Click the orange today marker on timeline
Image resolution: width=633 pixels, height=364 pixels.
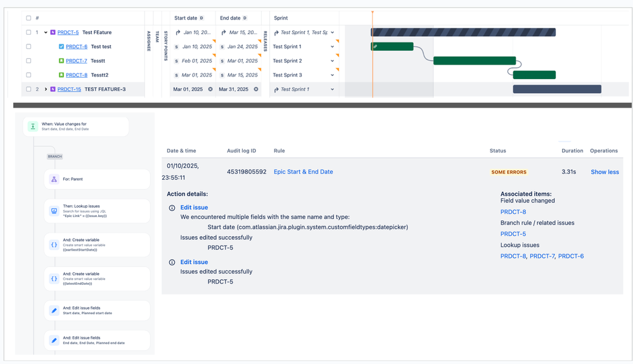[x=372, y=13]
